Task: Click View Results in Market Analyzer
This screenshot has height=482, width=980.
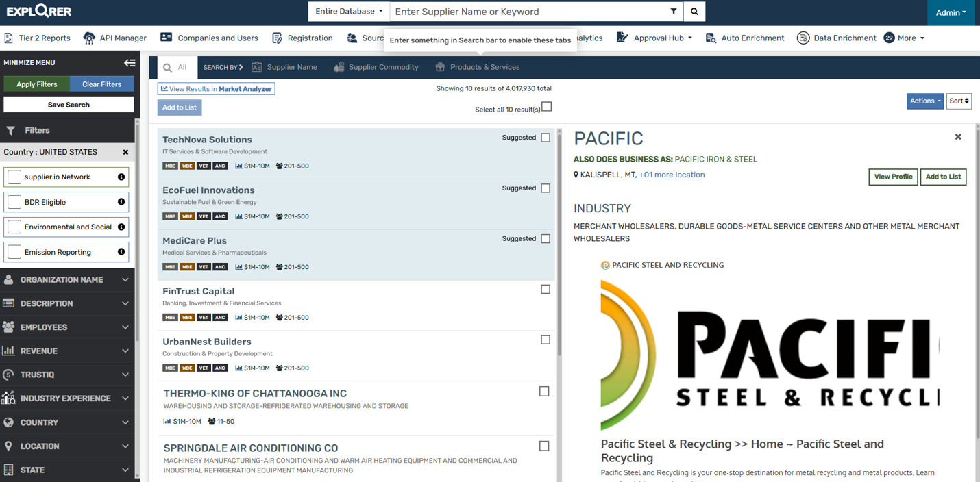Action: (217, 89)
